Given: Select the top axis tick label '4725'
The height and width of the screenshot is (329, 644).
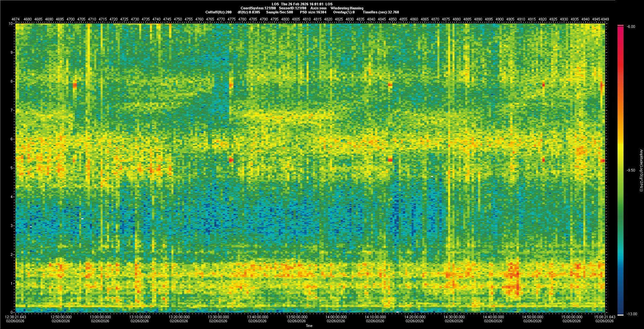Looking at the screenshot, I should [124, 19].
